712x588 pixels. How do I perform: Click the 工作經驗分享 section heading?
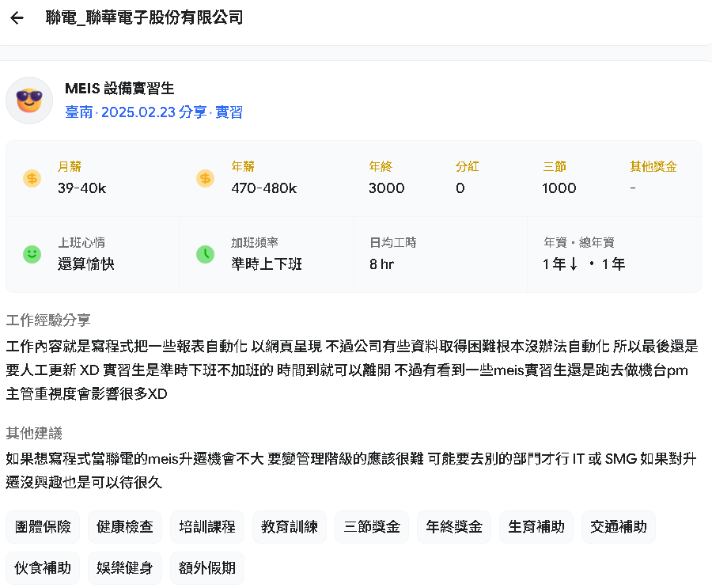(x=48, y=321)
